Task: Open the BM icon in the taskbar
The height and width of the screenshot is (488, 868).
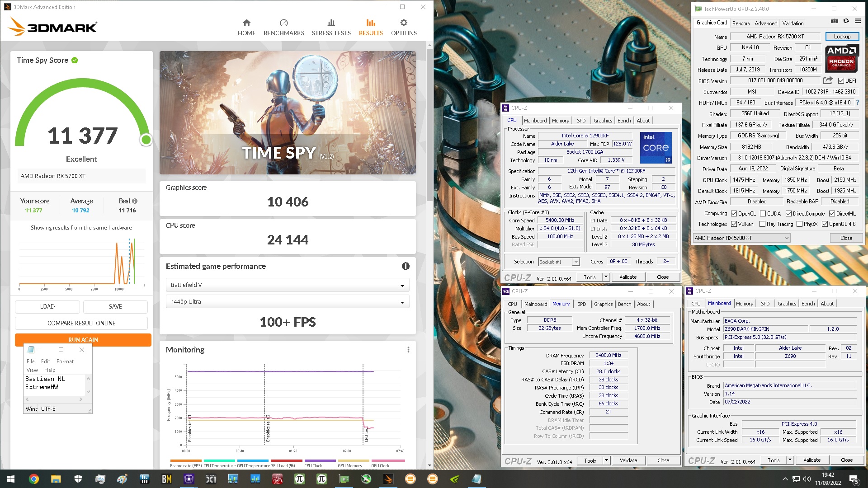Action: point(166,479)
